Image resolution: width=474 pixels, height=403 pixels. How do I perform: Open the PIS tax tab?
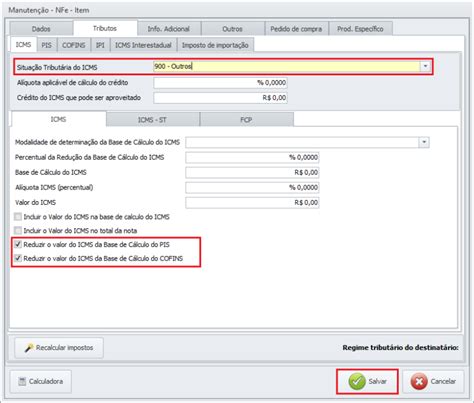47,45
